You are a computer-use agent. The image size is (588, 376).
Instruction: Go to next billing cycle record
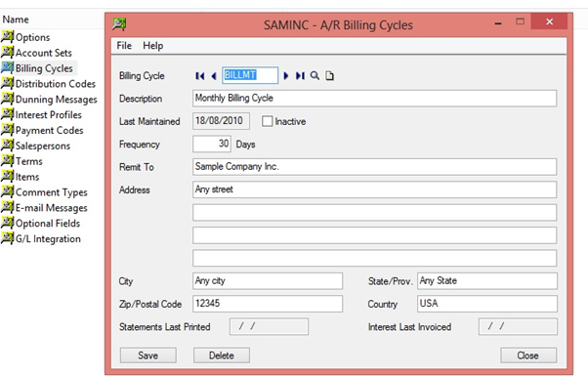pos(286,76)
